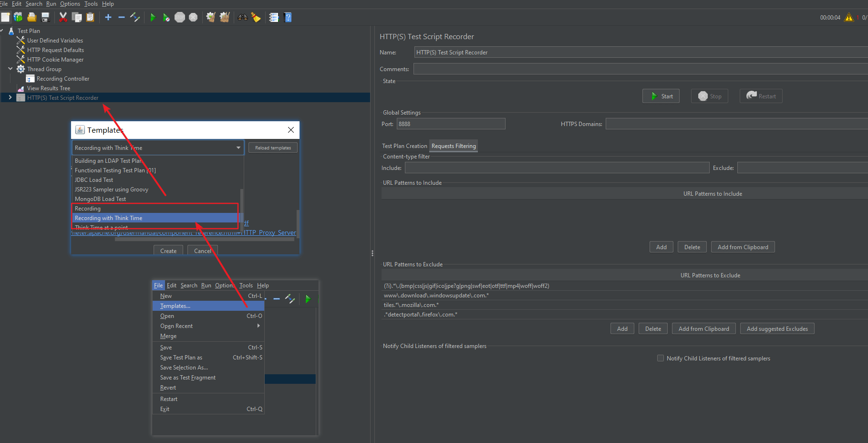
Task: Click the Search binoculars toolbar icon
Action: [243, 17]
